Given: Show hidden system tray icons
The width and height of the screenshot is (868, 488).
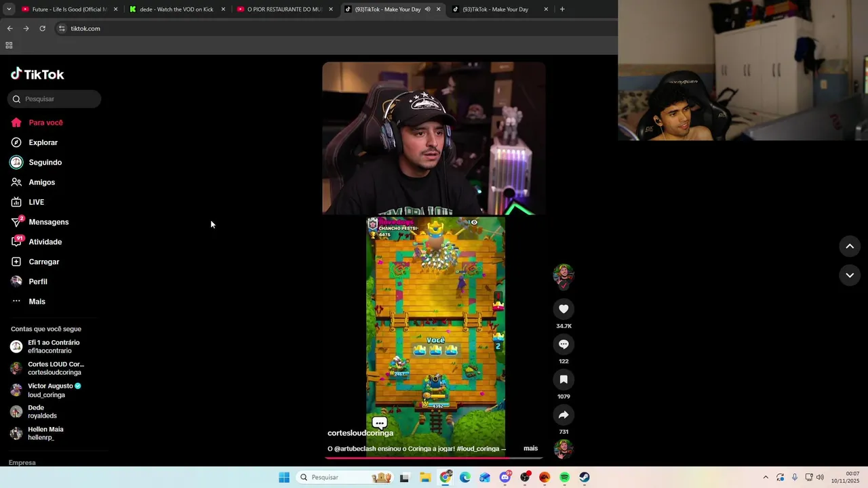Looking at the screenshot, I should [x=766, y=477].
